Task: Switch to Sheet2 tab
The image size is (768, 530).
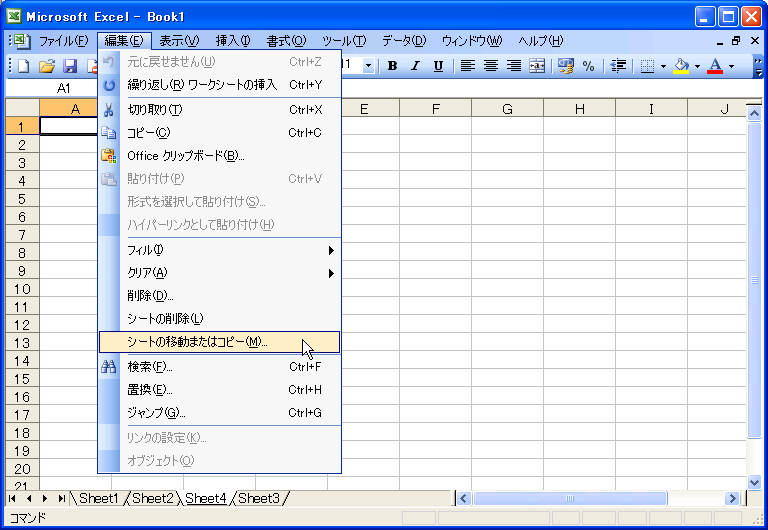Action: [x=152, y=499]
